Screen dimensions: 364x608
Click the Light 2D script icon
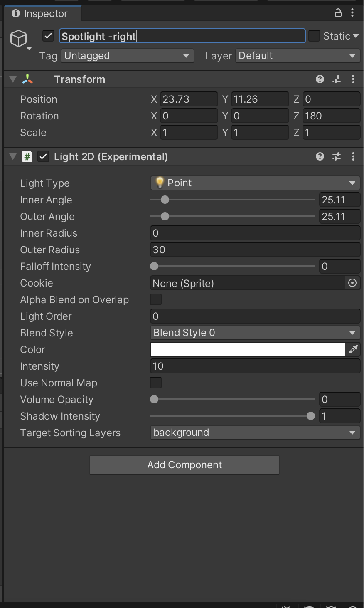[27, 156]
